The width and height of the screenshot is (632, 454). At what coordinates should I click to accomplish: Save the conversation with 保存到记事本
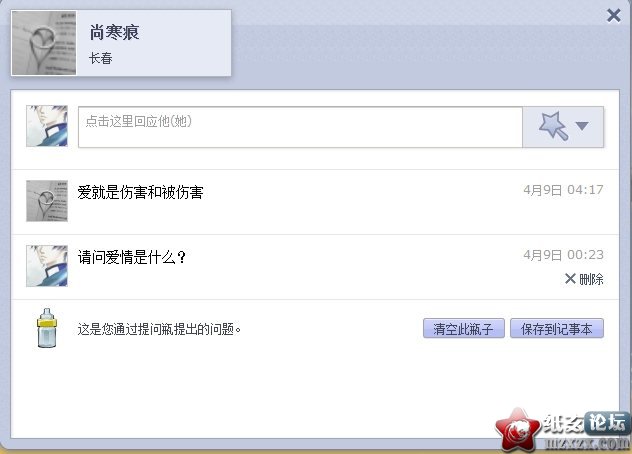[557, 329]
